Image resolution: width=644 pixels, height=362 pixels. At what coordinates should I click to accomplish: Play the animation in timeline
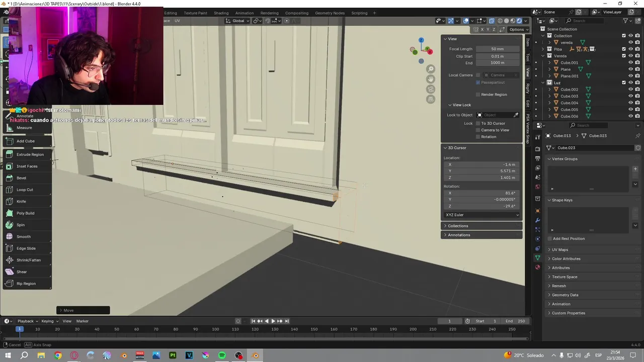pos(273,321)
